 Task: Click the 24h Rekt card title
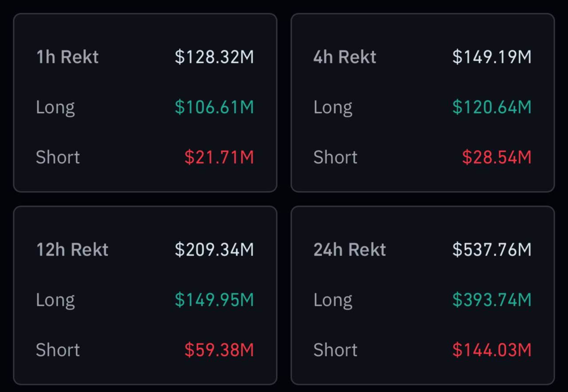click(x=350, y=250)
